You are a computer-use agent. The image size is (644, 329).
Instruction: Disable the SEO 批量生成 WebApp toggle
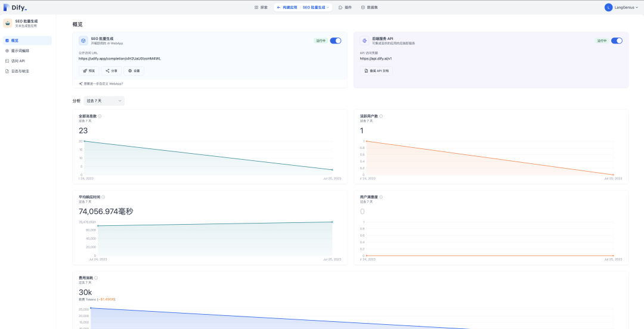(336, 41)
